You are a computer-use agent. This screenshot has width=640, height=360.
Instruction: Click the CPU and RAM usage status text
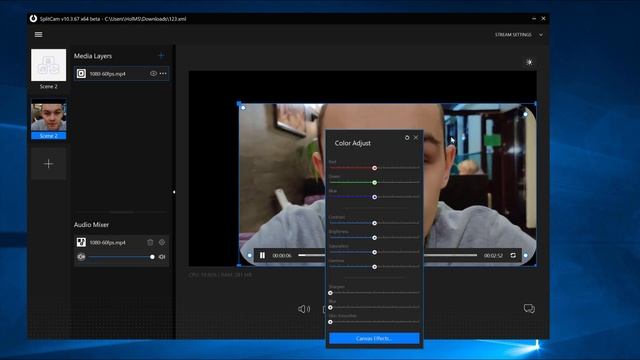220,275
